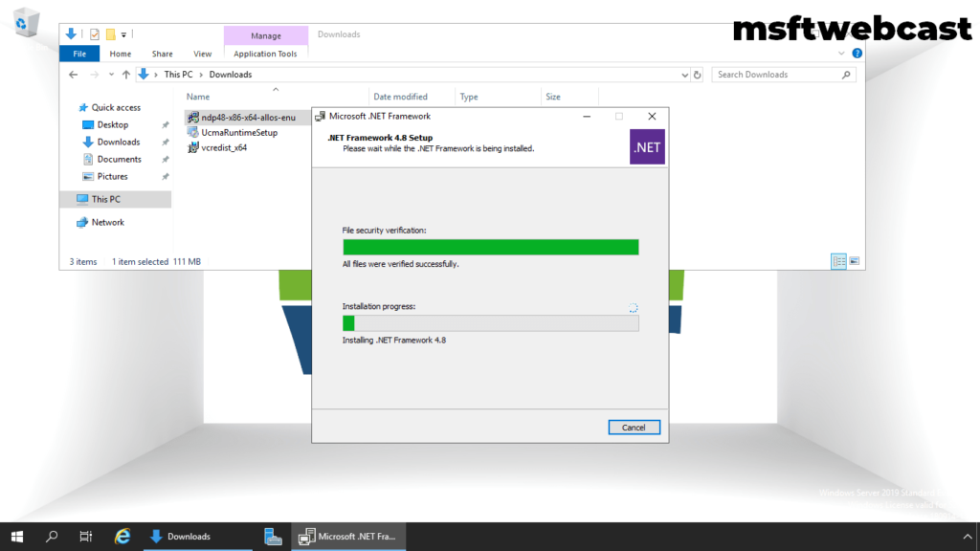Go back in Explorer navigation
This screenshot has width=980, height=551.
point(73,75)
